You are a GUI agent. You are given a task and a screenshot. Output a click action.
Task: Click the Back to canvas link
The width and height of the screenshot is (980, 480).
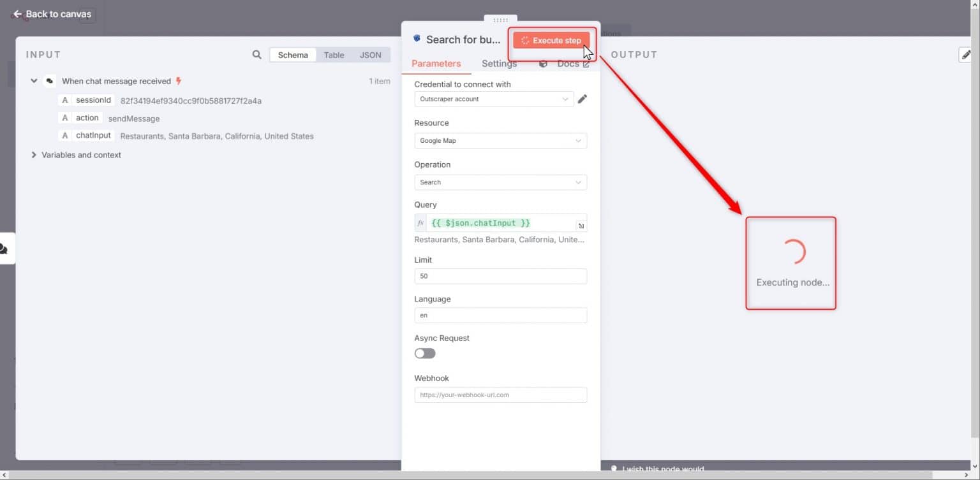53,13
